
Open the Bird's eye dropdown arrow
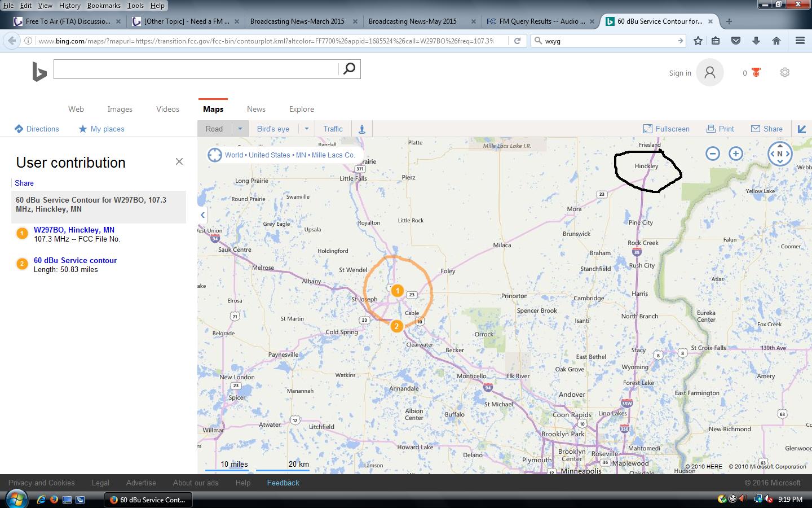[307, 129]
